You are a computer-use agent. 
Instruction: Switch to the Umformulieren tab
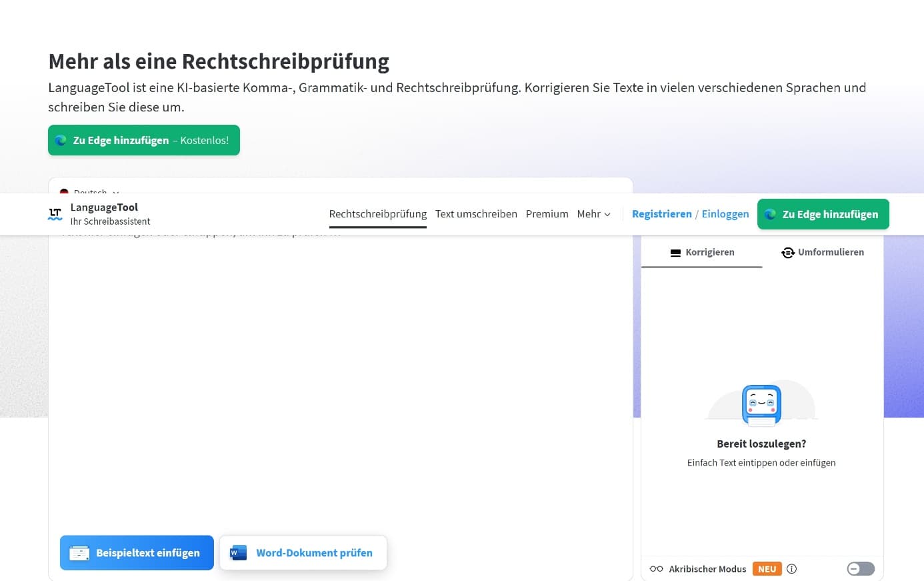(x=823, y=252)
